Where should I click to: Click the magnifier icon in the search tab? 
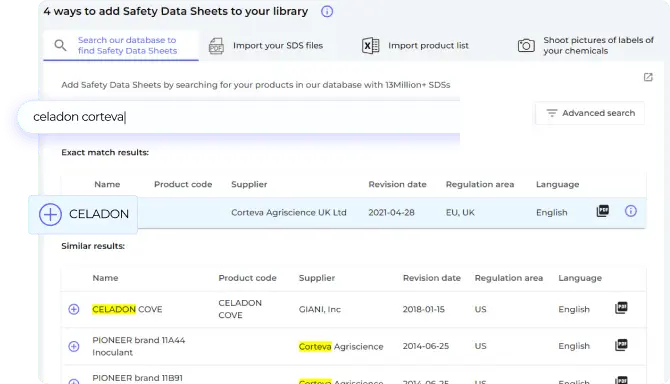click(60, 45)
